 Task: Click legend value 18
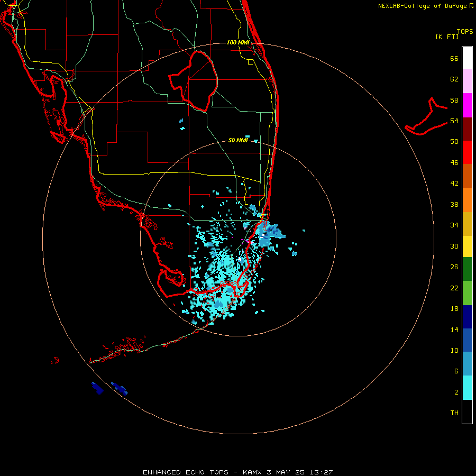(x=454, y=309)
